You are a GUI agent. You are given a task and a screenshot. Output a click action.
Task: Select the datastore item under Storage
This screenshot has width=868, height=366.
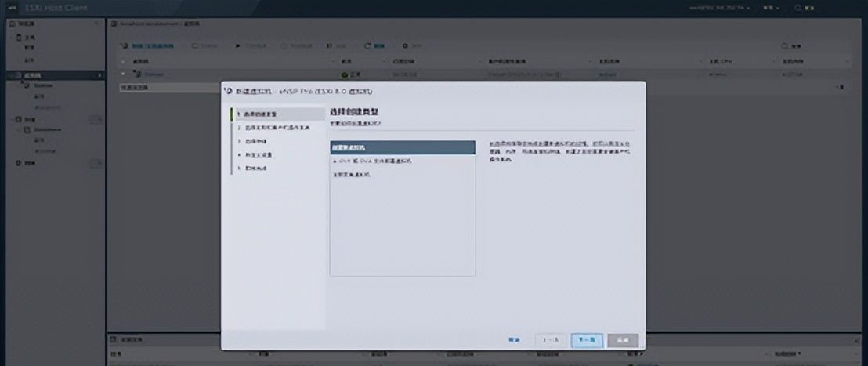pos(47,130)
